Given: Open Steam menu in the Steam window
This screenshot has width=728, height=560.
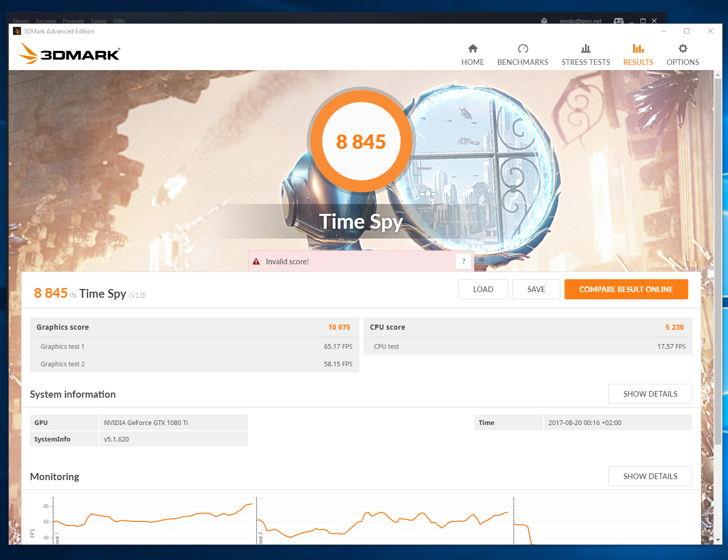Looking at the screenshot, I should click(21, 21).
